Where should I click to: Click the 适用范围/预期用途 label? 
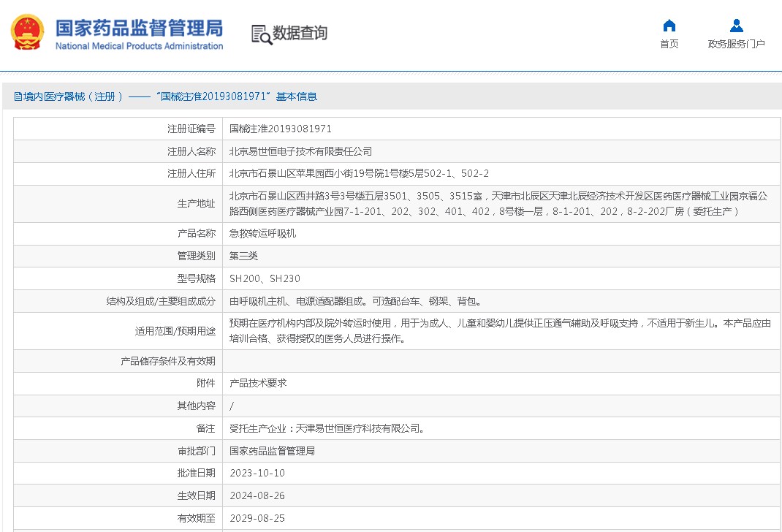175,331
